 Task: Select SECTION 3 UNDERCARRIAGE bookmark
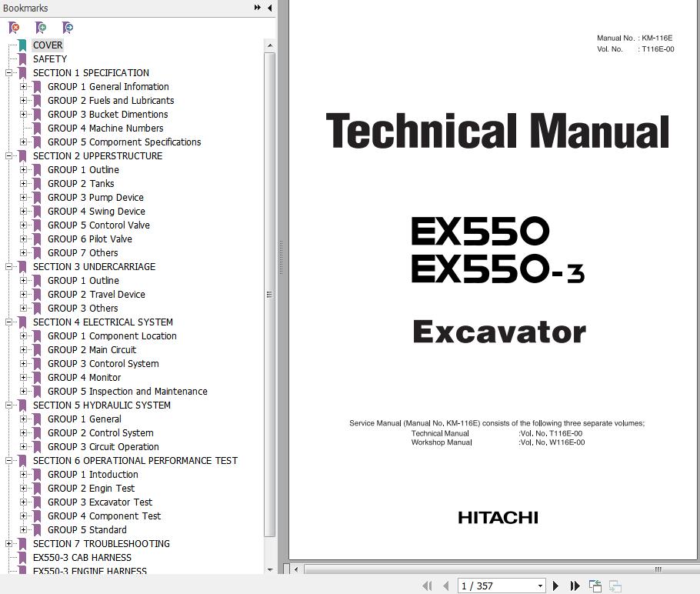(x=94, y=267)
